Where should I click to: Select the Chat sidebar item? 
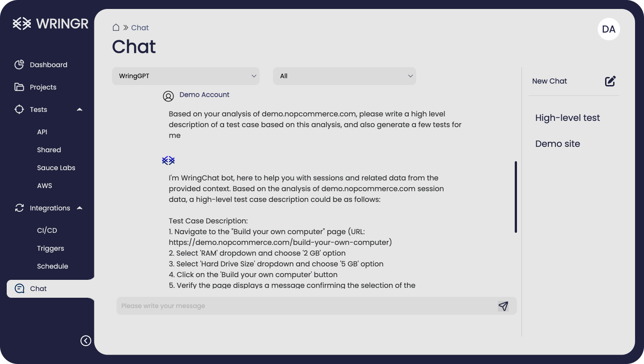[51, 289]
